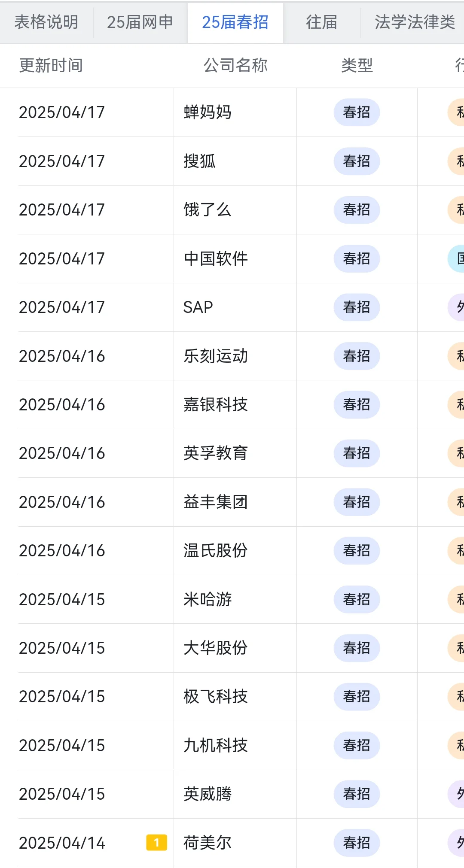Select the 益丰集团 company cell
Image resolution: width=464 pixels, height=868 pixels.
click(x=235, y=502)
